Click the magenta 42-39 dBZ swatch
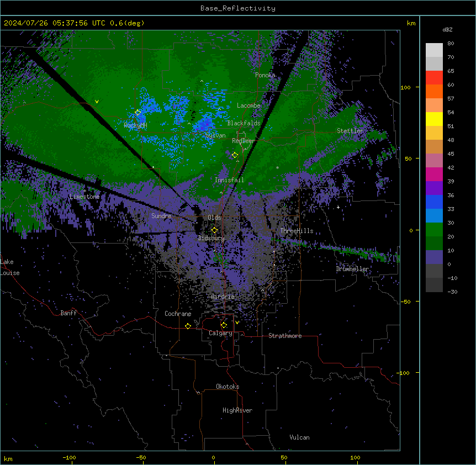 click(x=434, y=174)
